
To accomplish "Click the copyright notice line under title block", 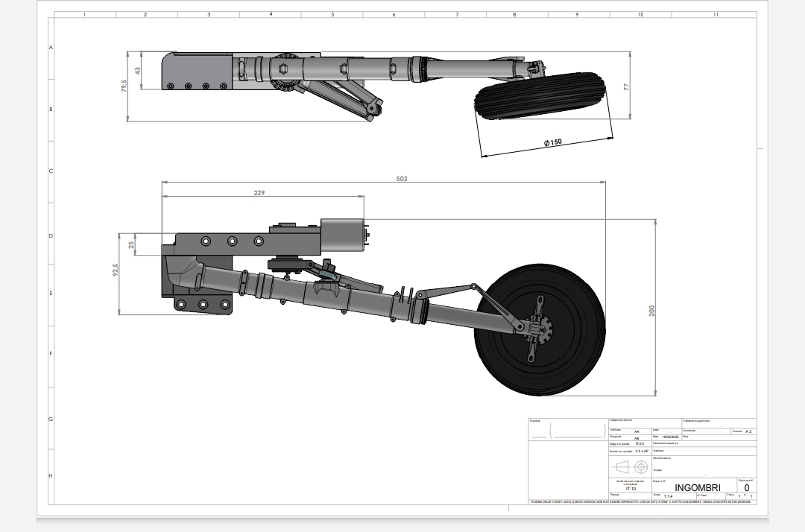I will [x=641, y=501].
